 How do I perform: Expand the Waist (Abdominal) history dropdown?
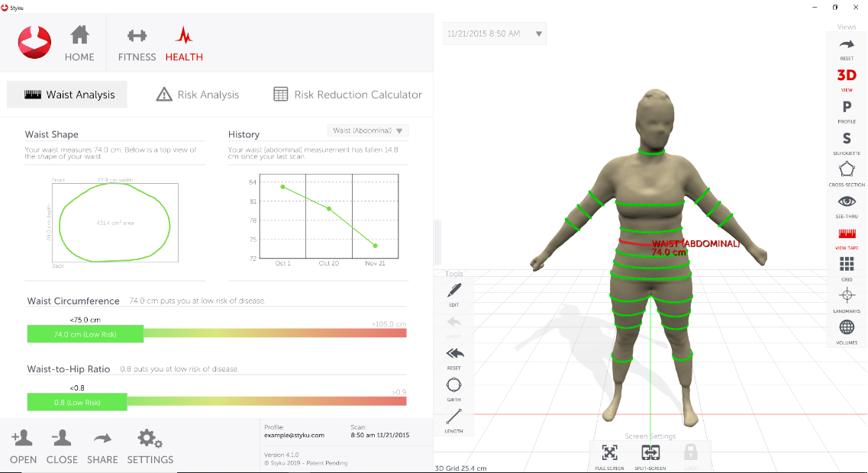click(368, 130)
